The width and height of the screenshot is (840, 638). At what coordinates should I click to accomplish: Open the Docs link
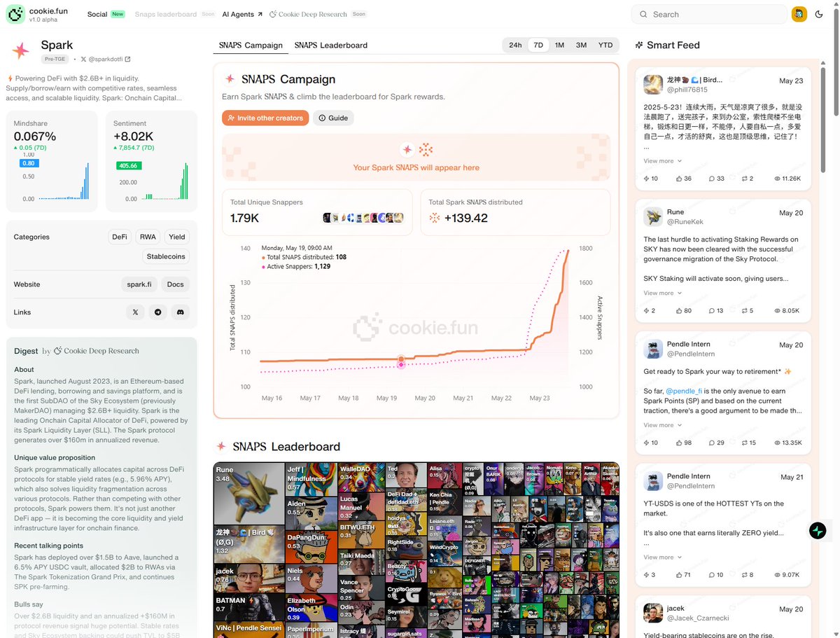pos(175,284)
